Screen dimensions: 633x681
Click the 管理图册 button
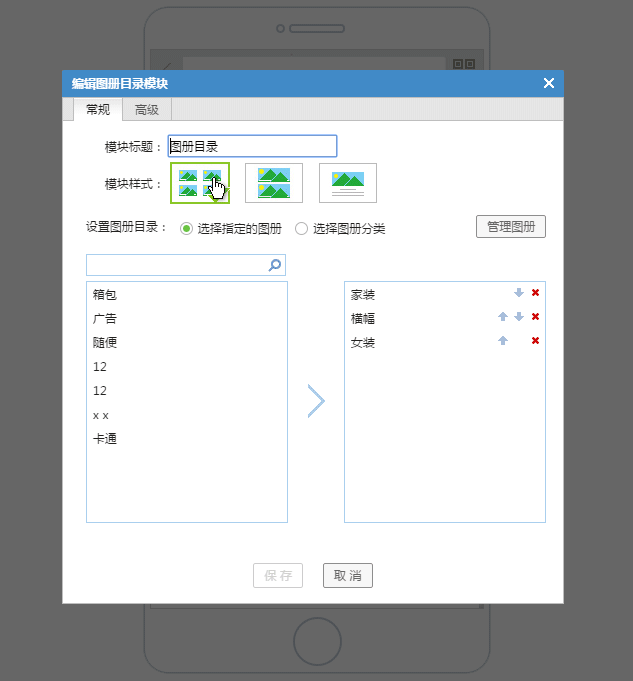tap(511, 226)
